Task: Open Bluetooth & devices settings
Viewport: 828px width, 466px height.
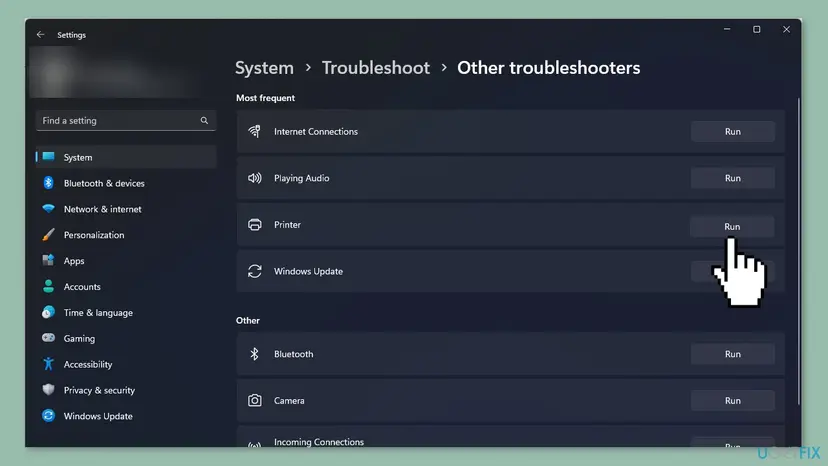Action: point(126,183)
